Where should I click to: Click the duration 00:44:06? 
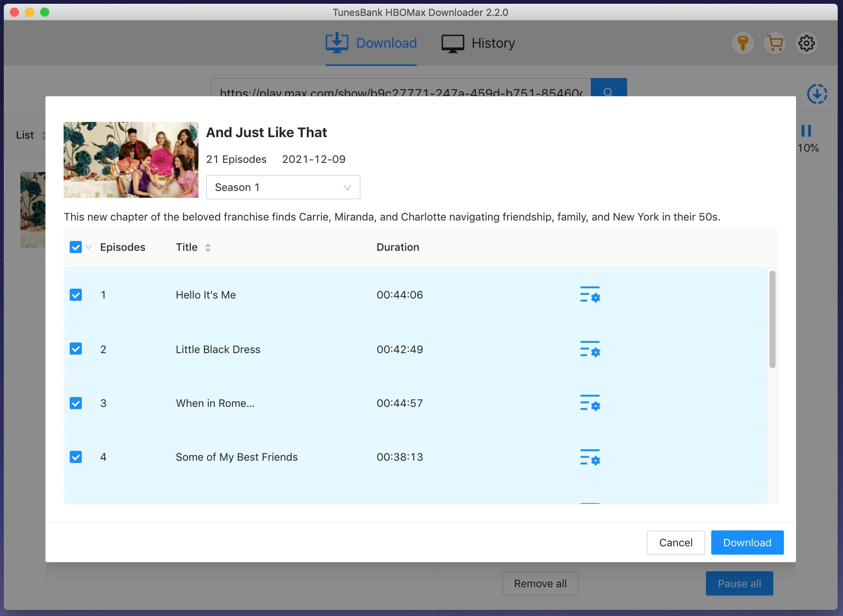coord(400,295)
